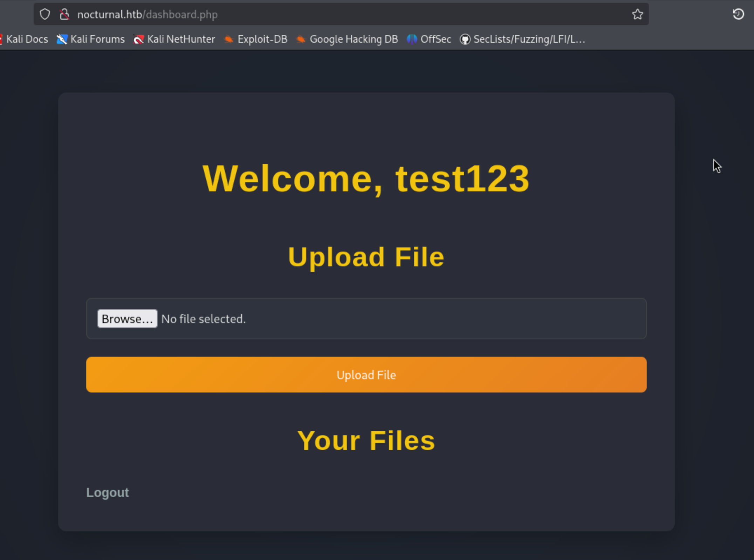This screenshot has height=560, width=754.
Task: Click the 'Welcome, test123' heading
Action: tap(366, 179)
